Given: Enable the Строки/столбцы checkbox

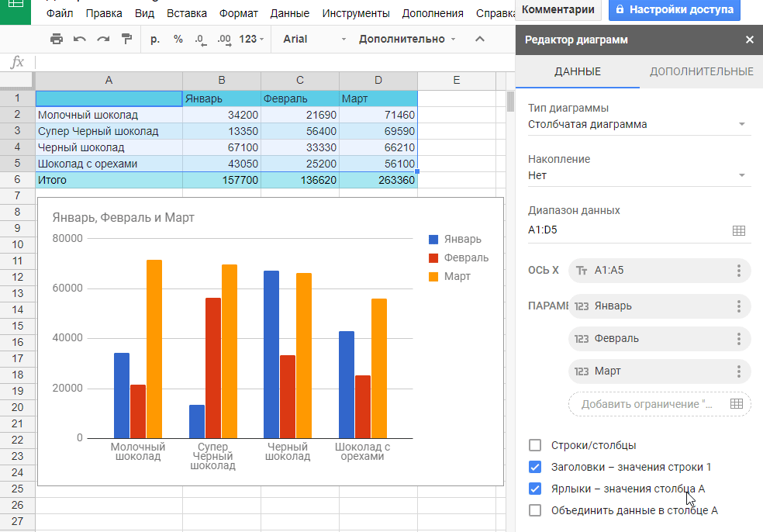Looking at the screenshot, I should (x=534, y=445).
